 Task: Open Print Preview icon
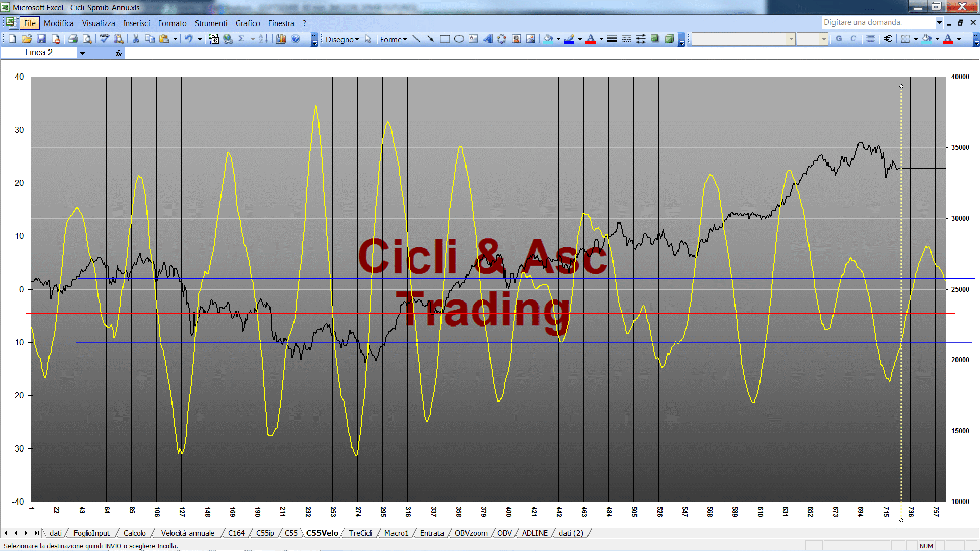click(x=87, y=39)
